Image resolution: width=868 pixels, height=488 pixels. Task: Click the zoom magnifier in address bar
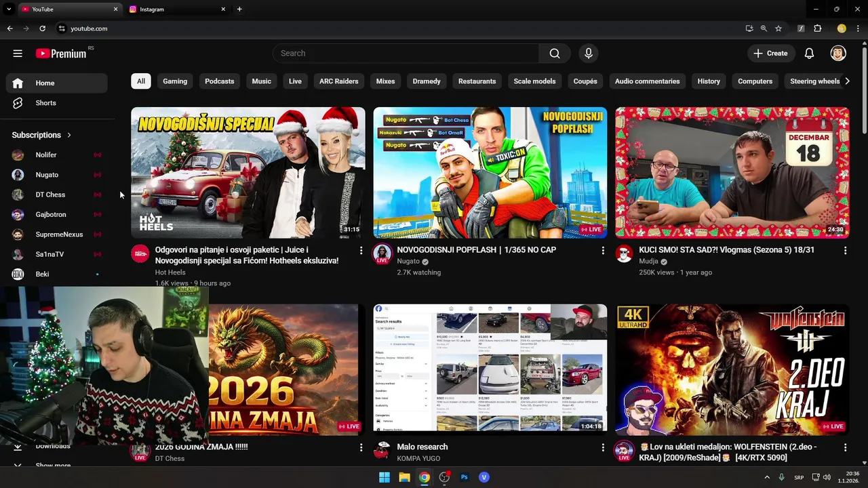click(x=764, y=28)
